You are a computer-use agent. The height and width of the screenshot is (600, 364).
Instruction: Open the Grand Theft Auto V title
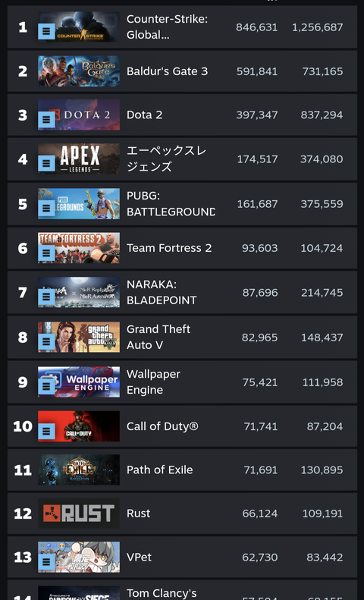pos(158,337)
